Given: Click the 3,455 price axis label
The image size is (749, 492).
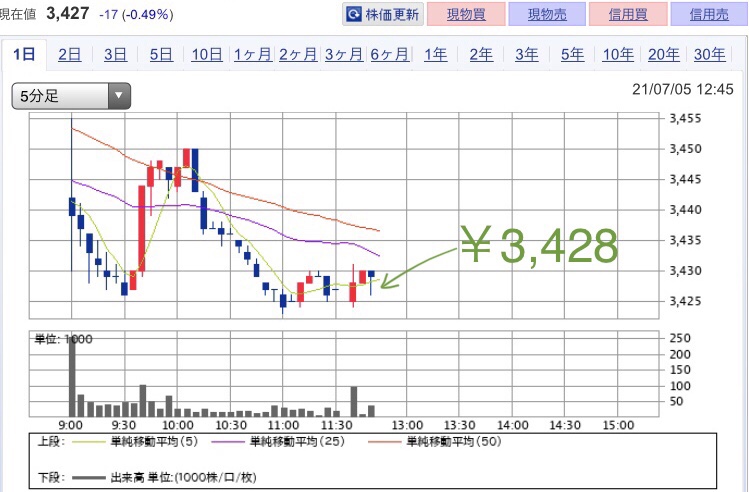Looking at the screenshot, I should [x=685, y=118].
